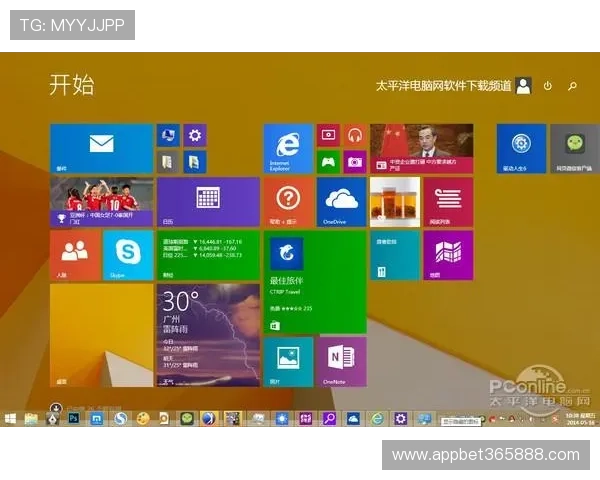Image resolution: width=600 pixels, height=480 pixels.
Task: Open Photoshop from the taskbar
Action: click(73, 419)
